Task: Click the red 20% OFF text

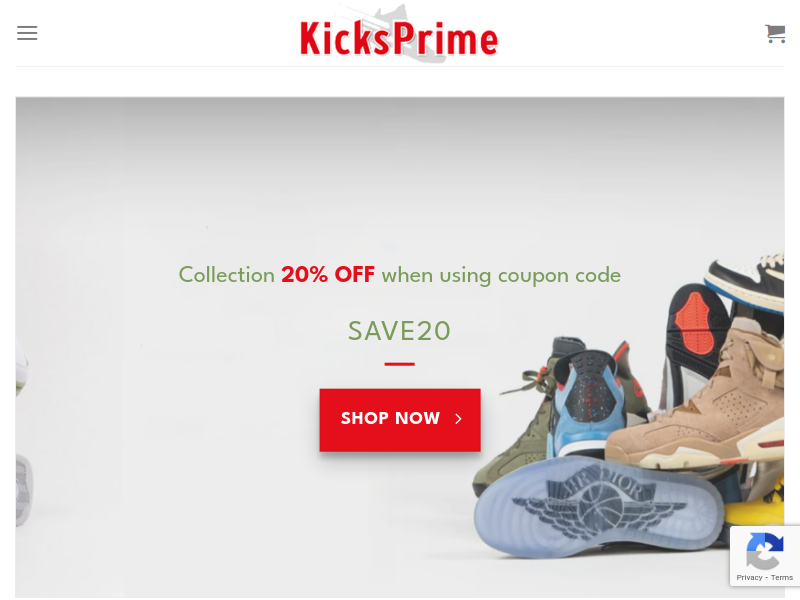Action: (328, 274)
